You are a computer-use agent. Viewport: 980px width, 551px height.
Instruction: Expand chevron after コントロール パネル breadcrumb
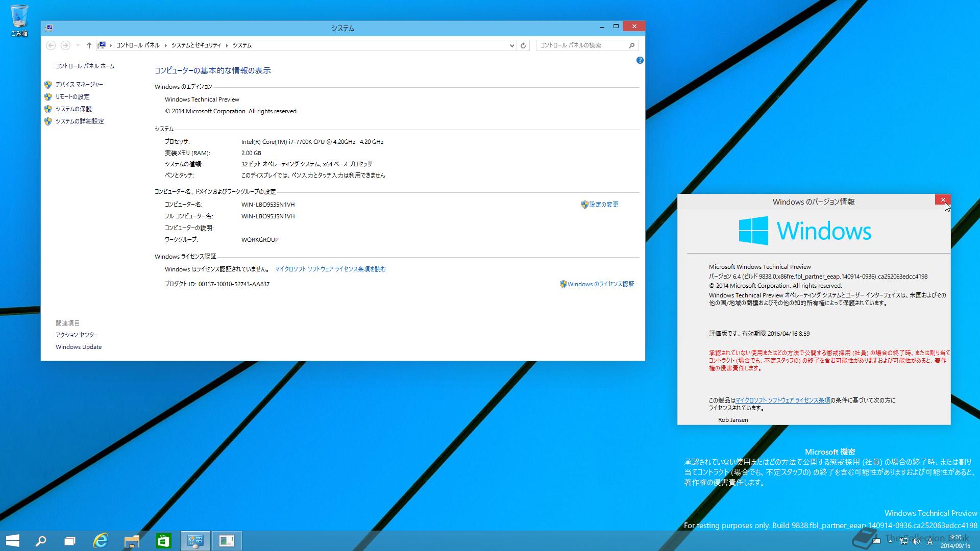(166, 45)
